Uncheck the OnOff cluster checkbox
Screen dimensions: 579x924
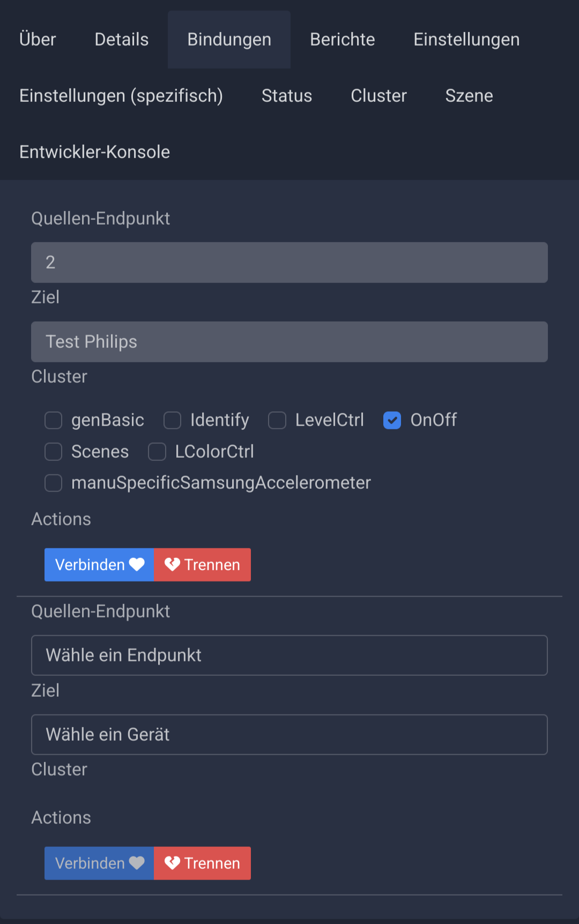tap(392, 420)
